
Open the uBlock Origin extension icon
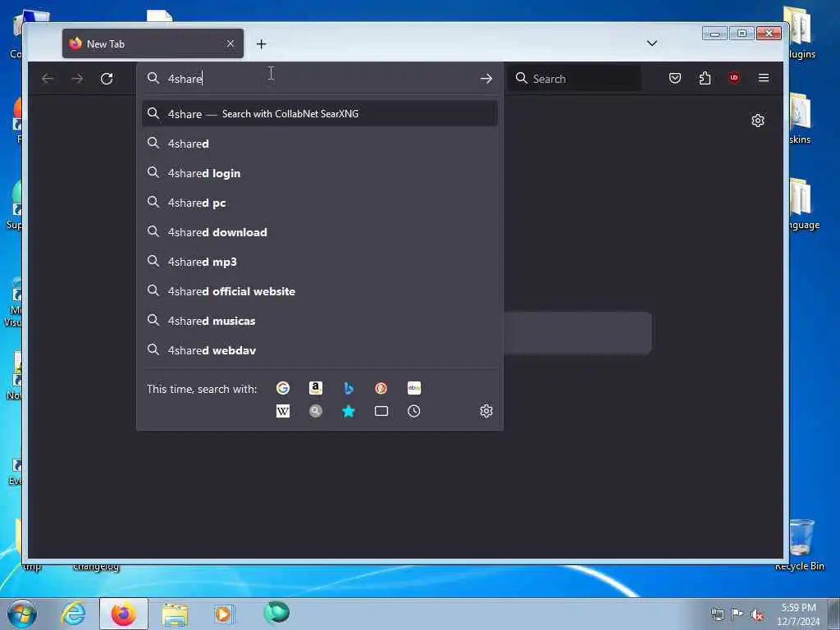(734, 78)
